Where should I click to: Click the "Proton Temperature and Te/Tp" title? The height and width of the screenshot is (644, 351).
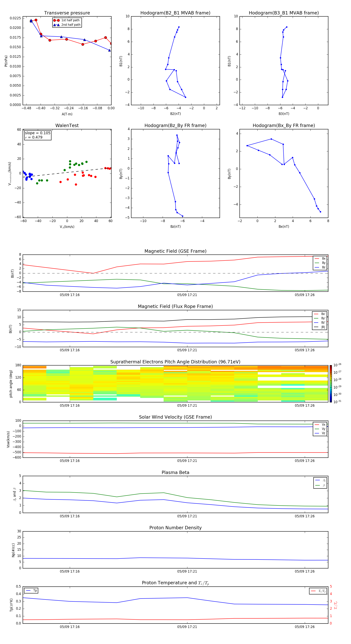click(175, 583)
